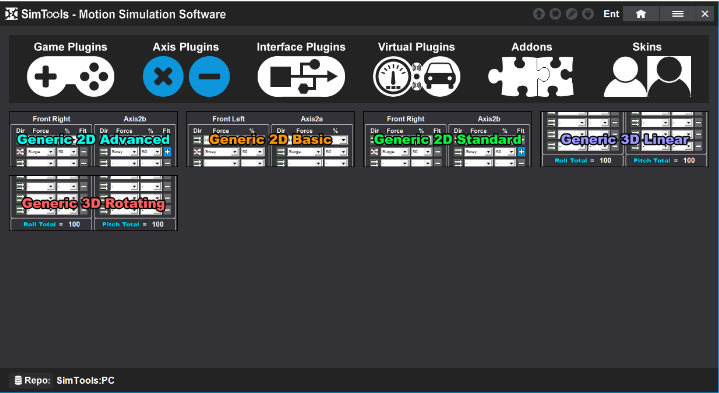Select the Generic 3D Linear plugin thumbnail
719x393 pixels.
[624, 139]
